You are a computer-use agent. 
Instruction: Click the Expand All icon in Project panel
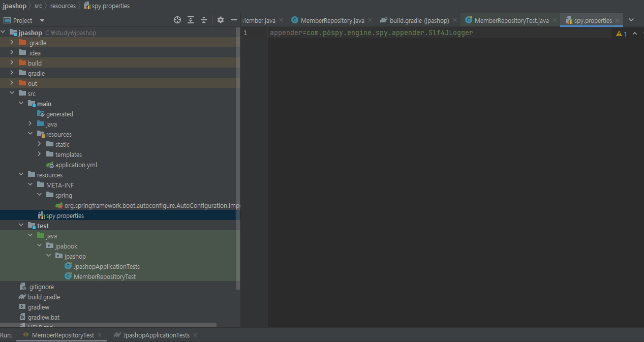click(x=191, y=20)
